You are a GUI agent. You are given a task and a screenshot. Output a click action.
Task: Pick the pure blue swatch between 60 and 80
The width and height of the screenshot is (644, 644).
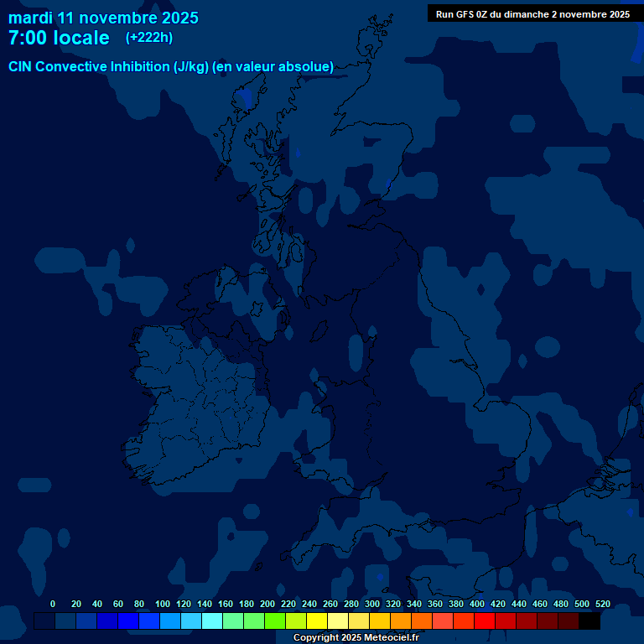128,621
